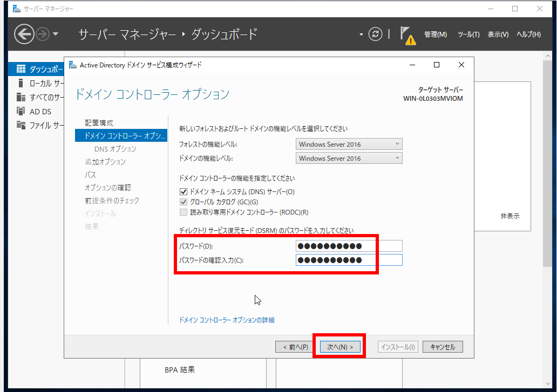Click the AD DS icon in sidebar
Image resolution: width=557 pixels, height=392 pixels.
21,112
